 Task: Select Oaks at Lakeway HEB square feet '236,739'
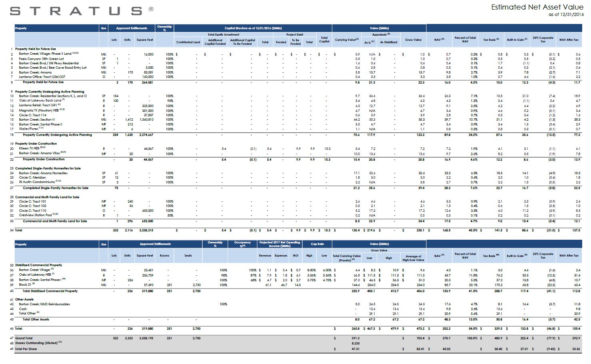click(148, 275)
